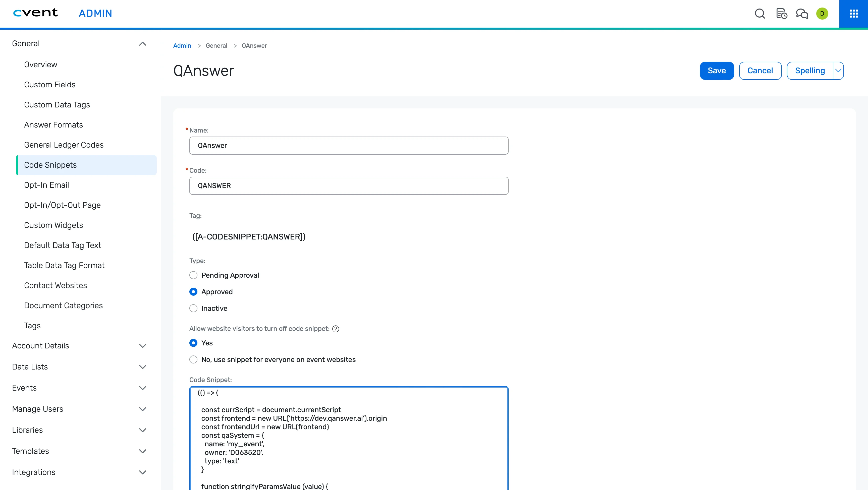The width and height of the screenshot is (868, 490).
Task: Click the Cancel button
Action: click(x=760, y=71)
